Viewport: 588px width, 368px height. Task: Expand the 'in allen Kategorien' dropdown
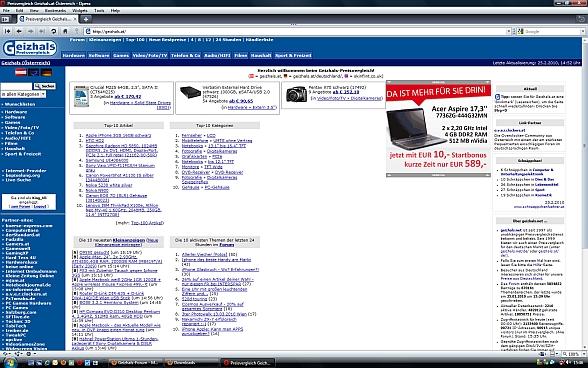pyautogui.click(x=23, y=94)
